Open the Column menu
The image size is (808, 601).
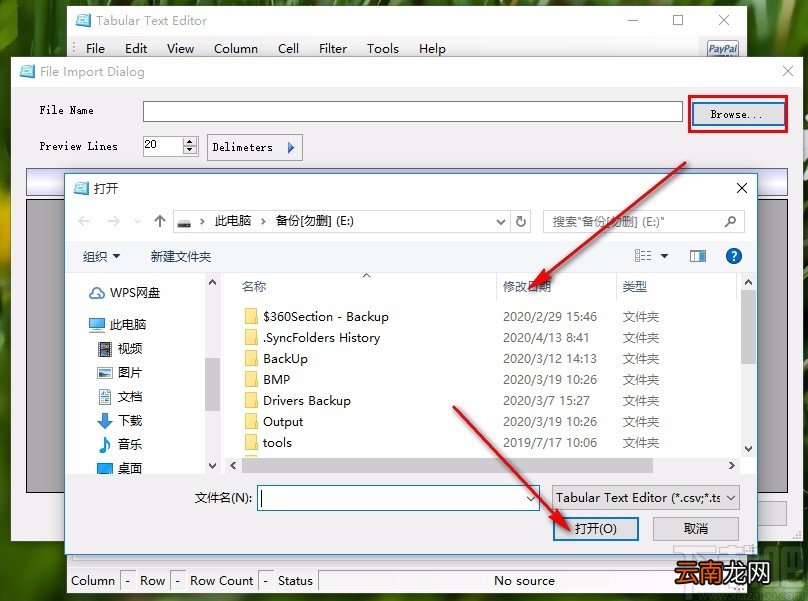point(236,48)
